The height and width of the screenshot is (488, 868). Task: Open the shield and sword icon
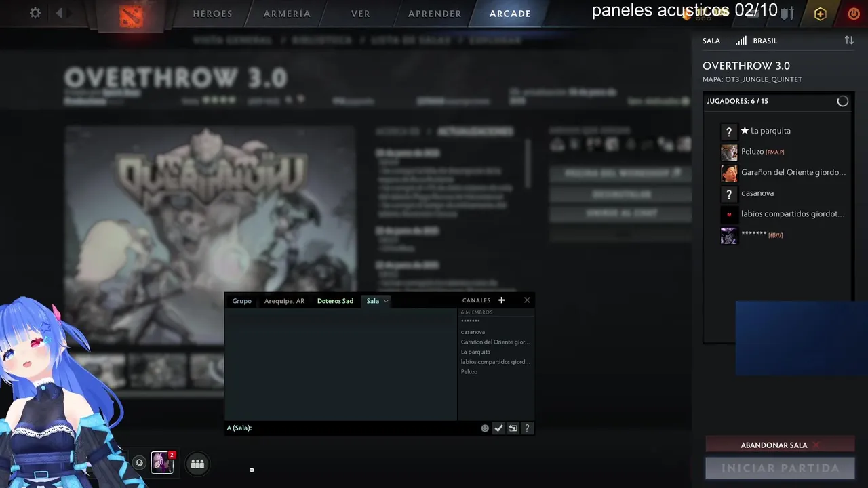click(787, 13)
